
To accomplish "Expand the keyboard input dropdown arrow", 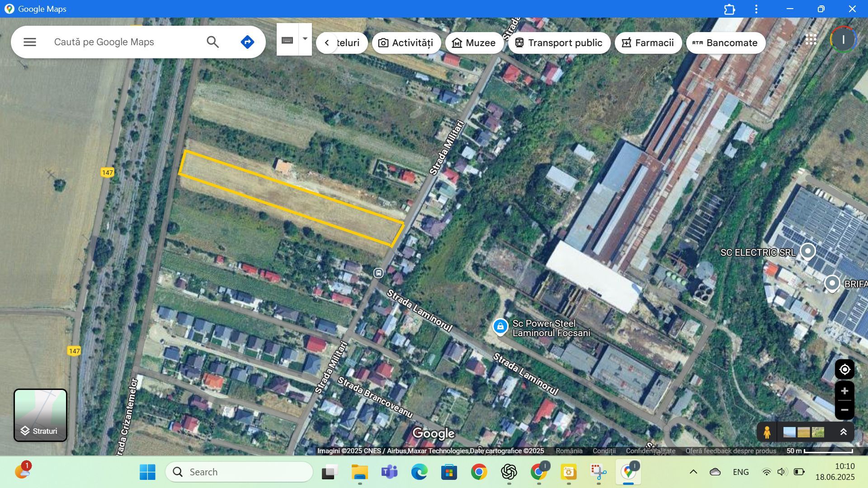I will coord(305,40).
